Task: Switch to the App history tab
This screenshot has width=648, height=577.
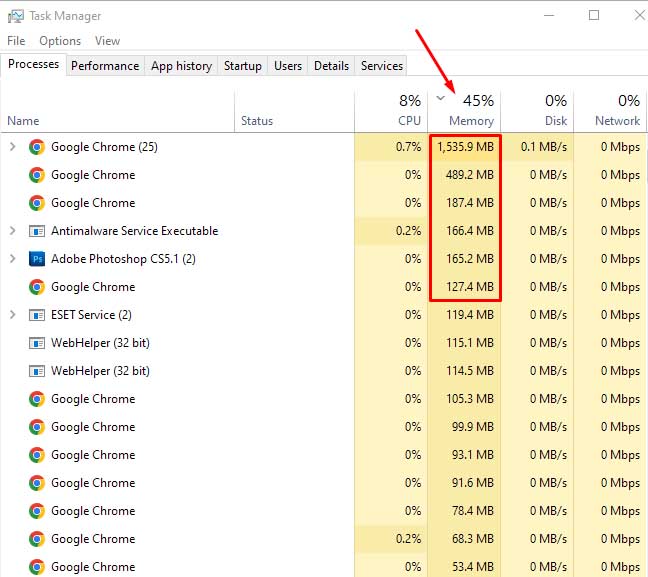Action: click(181, 66)
